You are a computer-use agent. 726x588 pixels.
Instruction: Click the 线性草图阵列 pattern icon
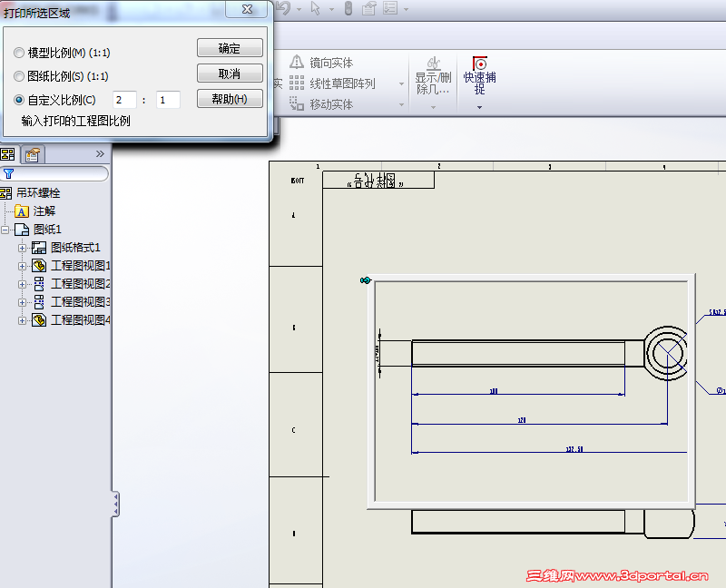pyautogui.click(x=297, y=83)
